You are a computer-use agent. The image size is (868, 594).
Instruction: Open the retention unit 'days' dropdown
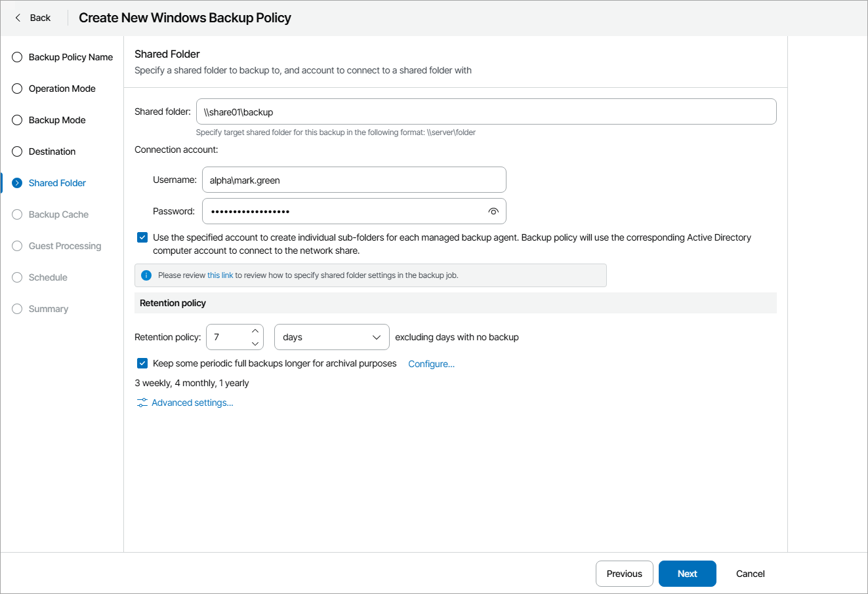click(331, 337)
